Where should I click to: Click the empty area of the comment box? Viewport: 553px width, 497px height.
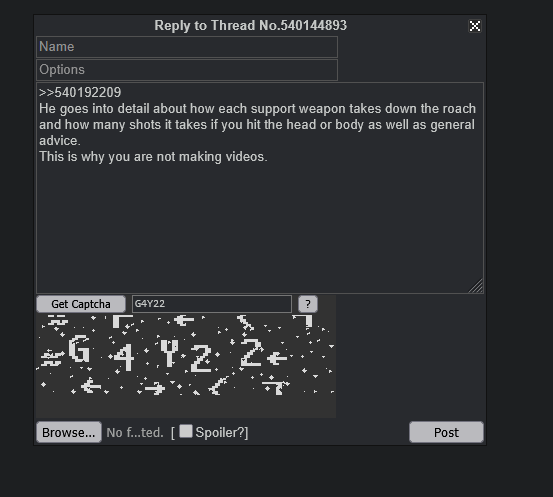(x=260, y=226)
